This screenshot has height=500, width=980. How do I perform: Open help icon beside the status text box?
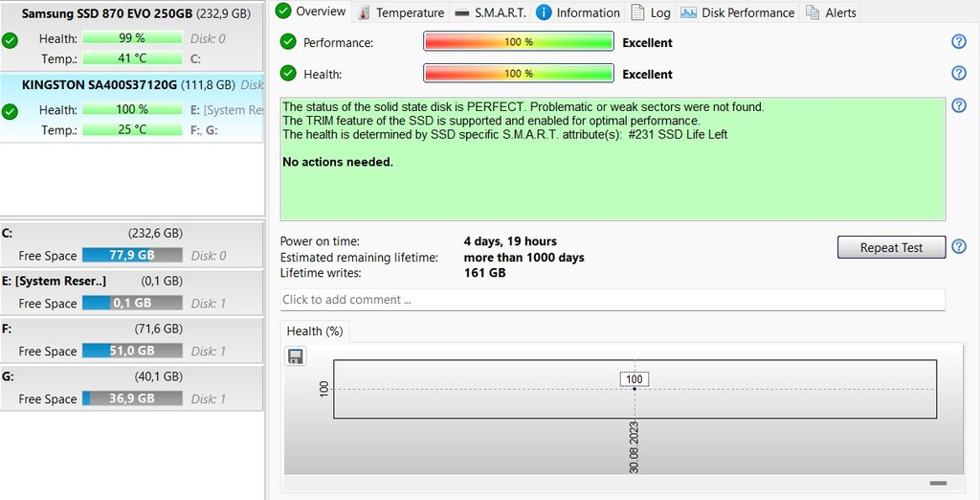pyautogui.click(x=959, y=105)
